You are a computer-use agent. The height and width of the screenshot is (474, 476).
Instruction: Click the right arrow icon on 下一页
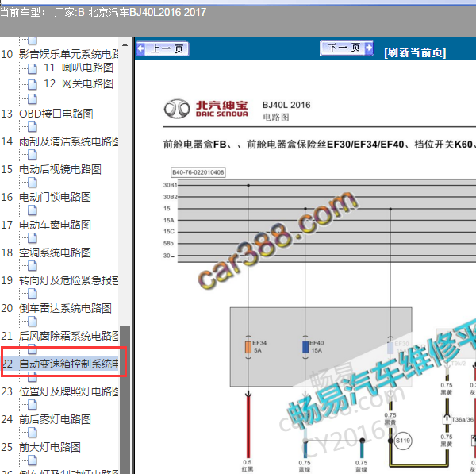point(369,48)
